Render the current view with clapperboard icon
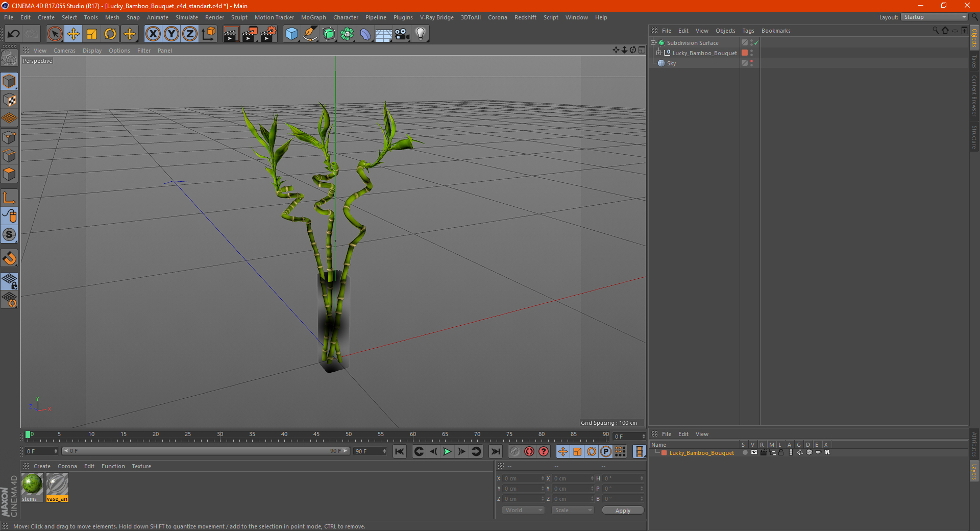This screenshot has height=531, width=980. click(231, 34)
